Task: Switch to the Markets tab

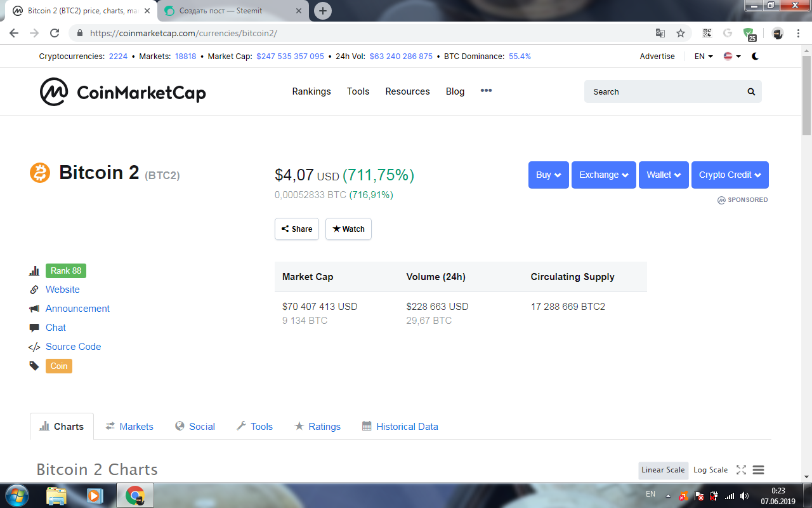Action: (x=129, y=427)
